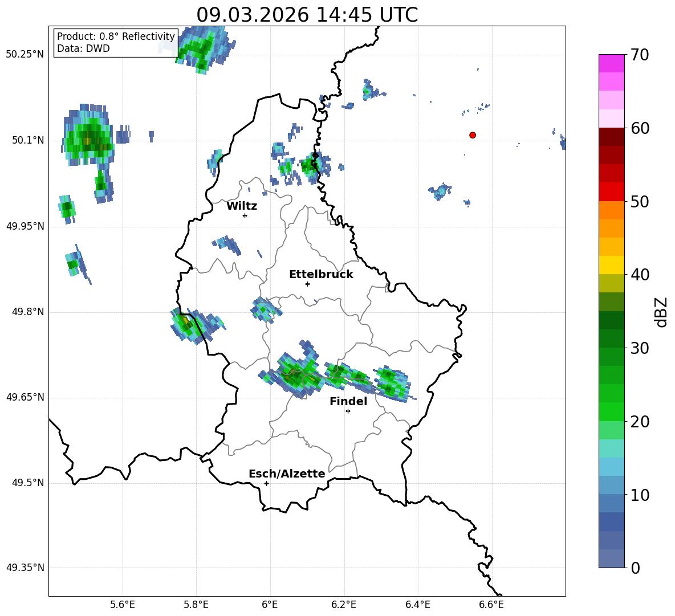Click the yellow colorbar segment above 40
The height and width of the screenshot is (616, 675).
click(611, 265)
